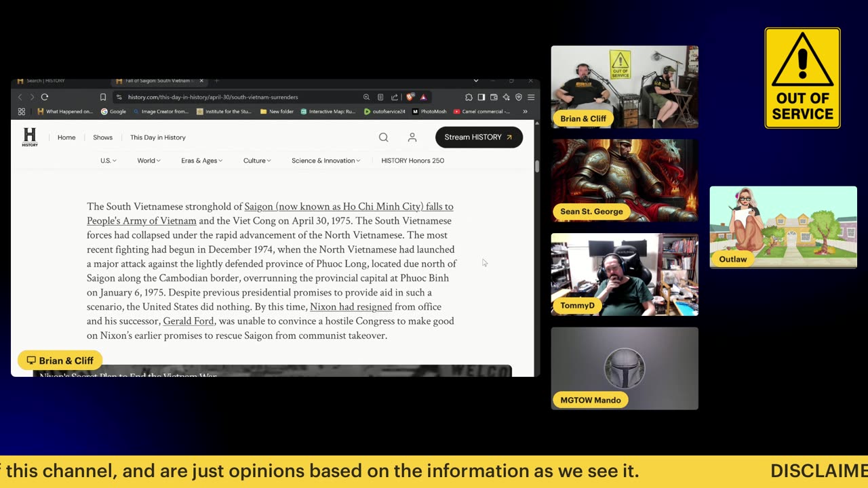Viewport: 868px width, 488px height.
Task: Open Leo AI sparkle icon
Action: pos(506,97)
